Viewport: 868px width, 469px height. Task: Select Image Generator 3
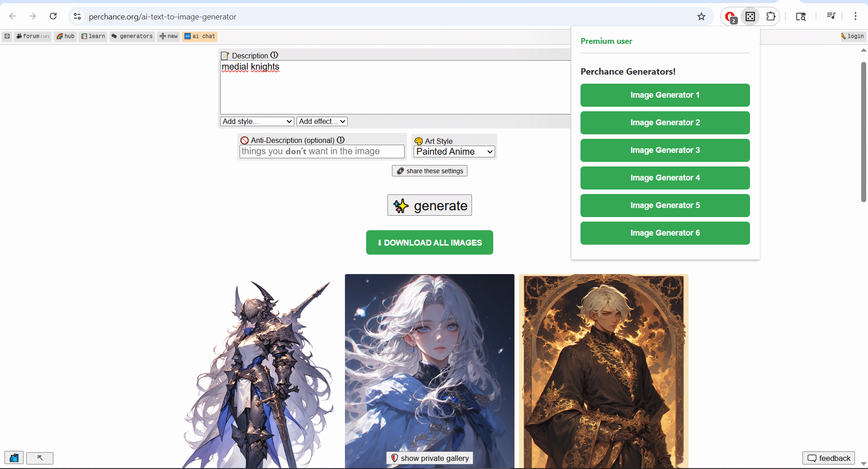(665, 150)
